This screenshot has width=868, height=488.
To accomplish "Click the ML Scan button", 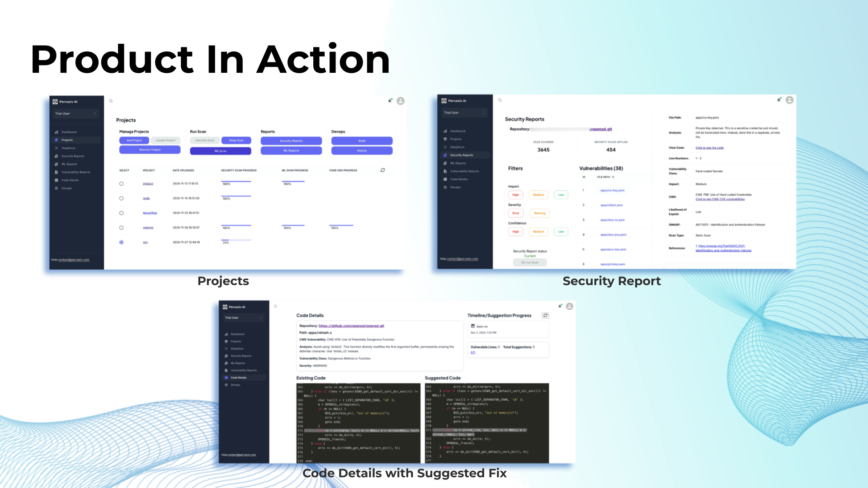I will [220, 151].
